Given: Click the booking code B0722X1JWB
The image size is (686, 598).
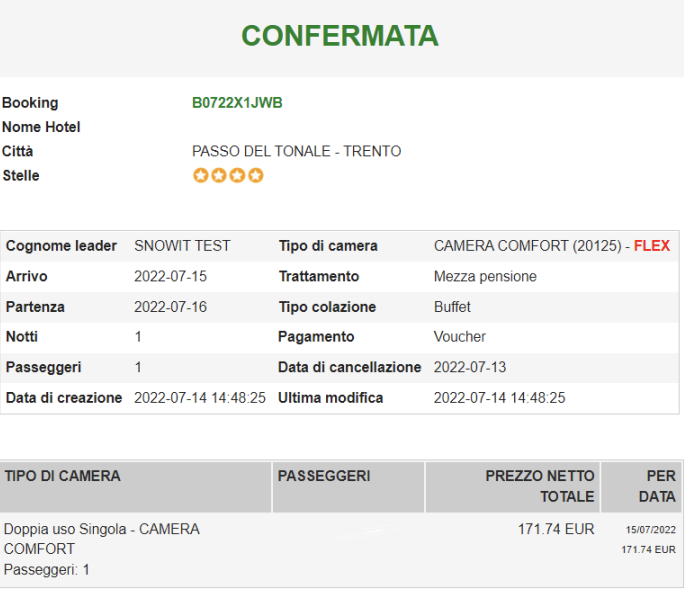Looking at the screenshot, I should click(237, 103).
